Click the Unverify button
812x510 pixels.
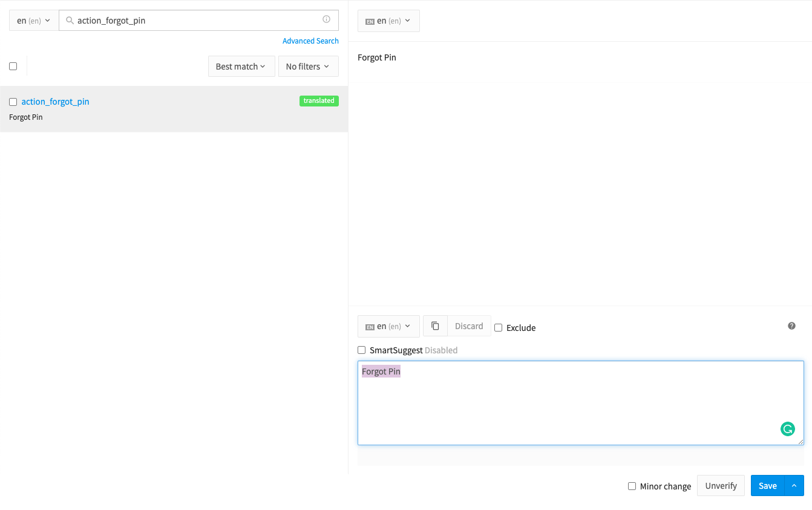721,486
